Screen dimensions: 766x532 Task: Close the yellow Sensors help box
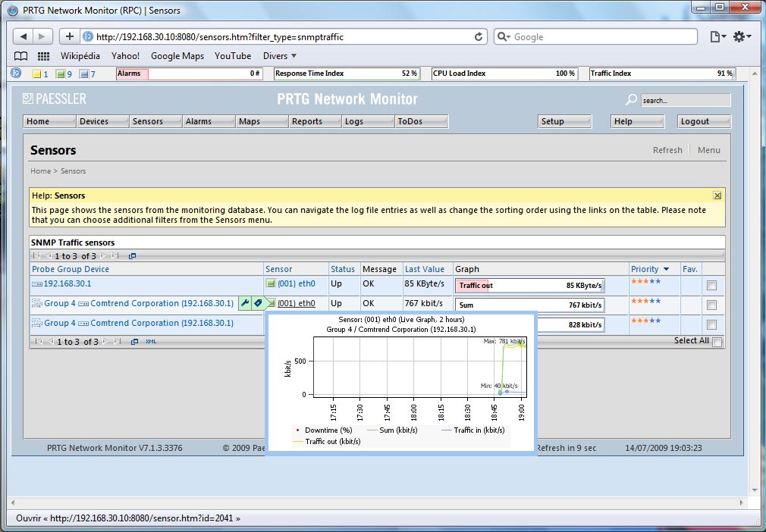pos(717,196)
